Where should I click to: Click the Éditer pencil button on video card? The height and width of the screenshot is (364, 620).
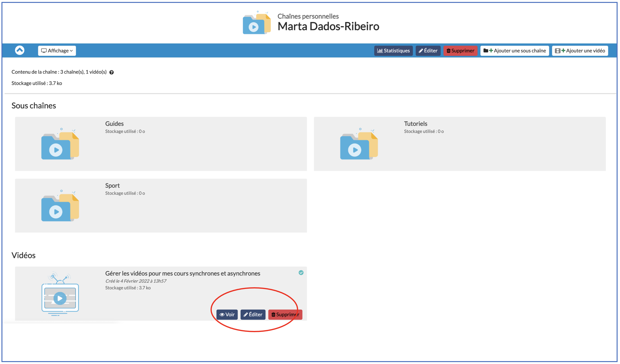coord(253,315)
